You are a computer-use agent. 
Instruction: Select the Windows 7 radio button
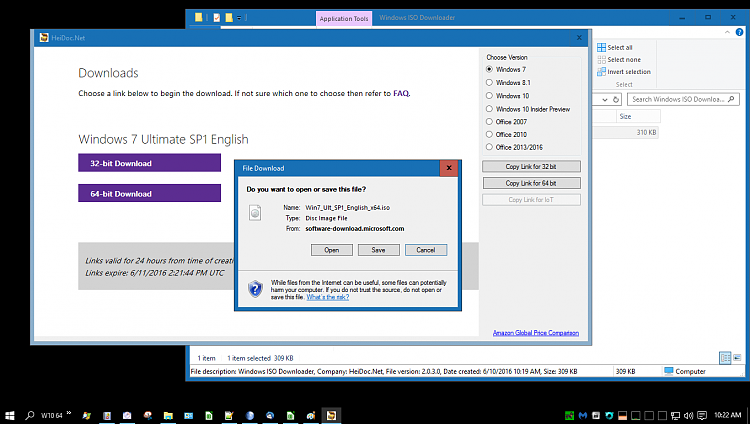click(489, 69)
